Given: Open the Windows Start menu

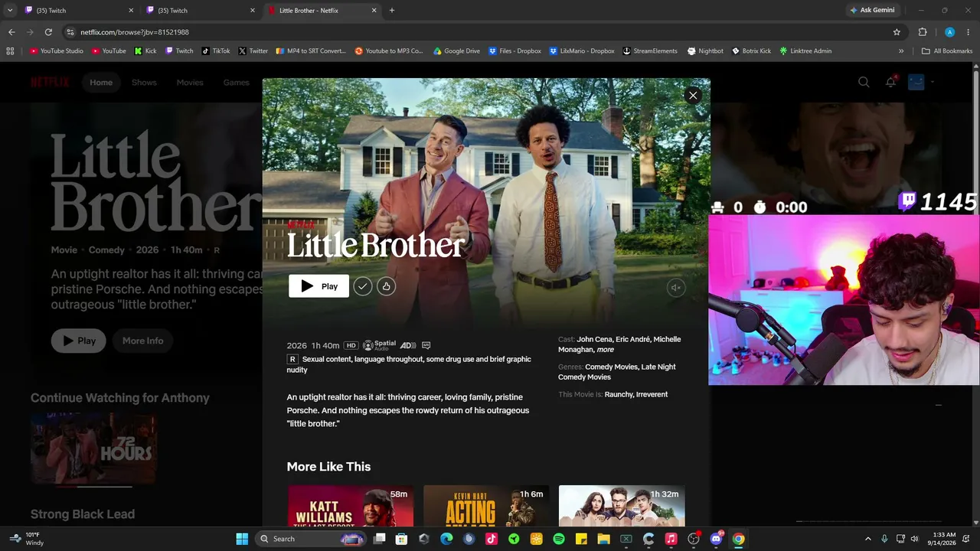Looking at the screenshot, I should 242,539.
